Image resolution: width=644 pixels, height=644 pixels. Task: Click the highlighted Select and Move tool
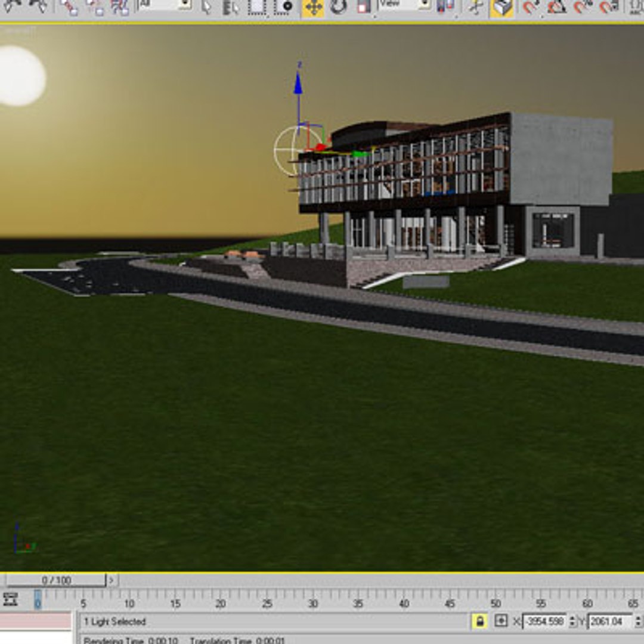[313, 8]
